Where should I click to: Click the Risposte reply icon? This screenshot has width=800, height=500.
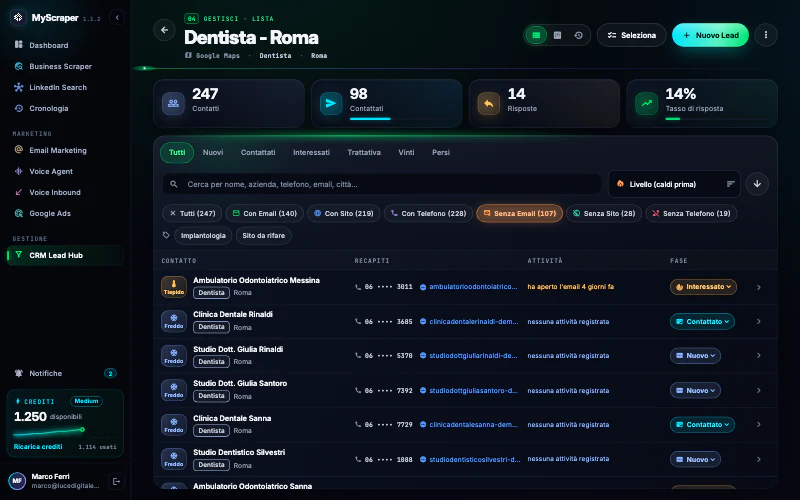coord(489,104)
